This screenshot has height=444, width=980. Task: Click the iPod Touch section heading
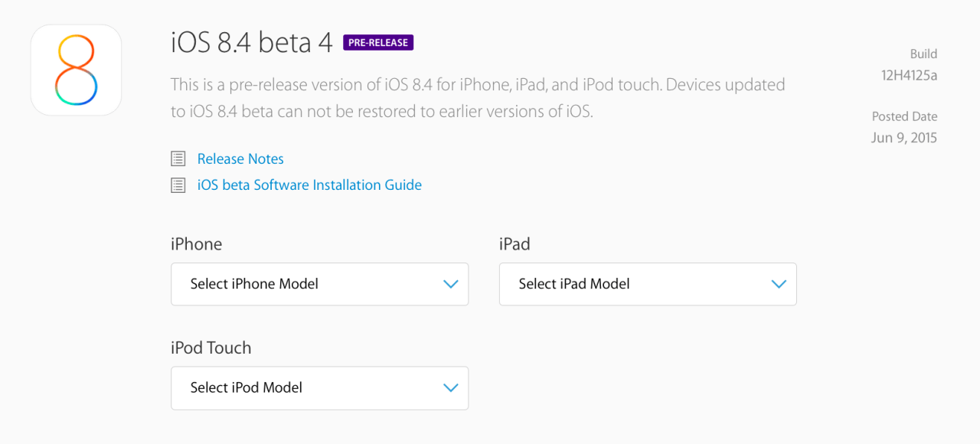coord(211,348)
